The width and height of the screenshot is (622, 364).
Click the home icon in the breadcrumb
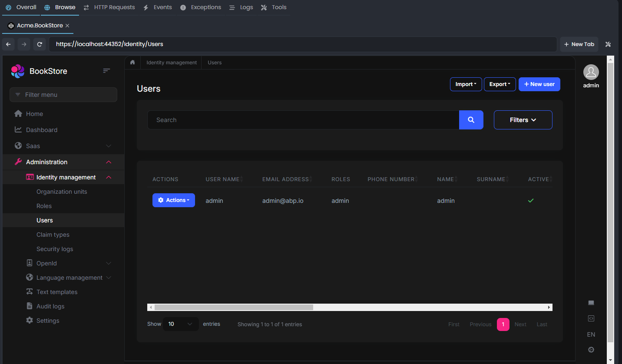coord(132,62)
